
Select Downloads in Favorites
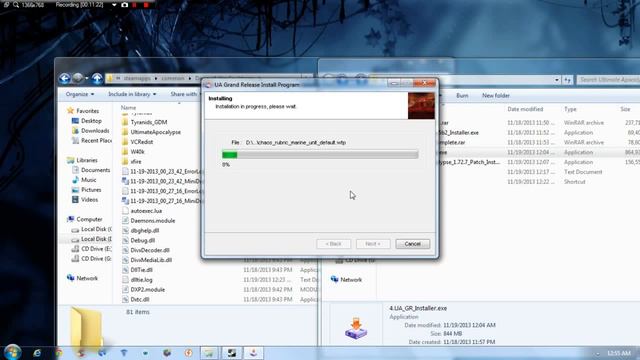coord(91,131)
